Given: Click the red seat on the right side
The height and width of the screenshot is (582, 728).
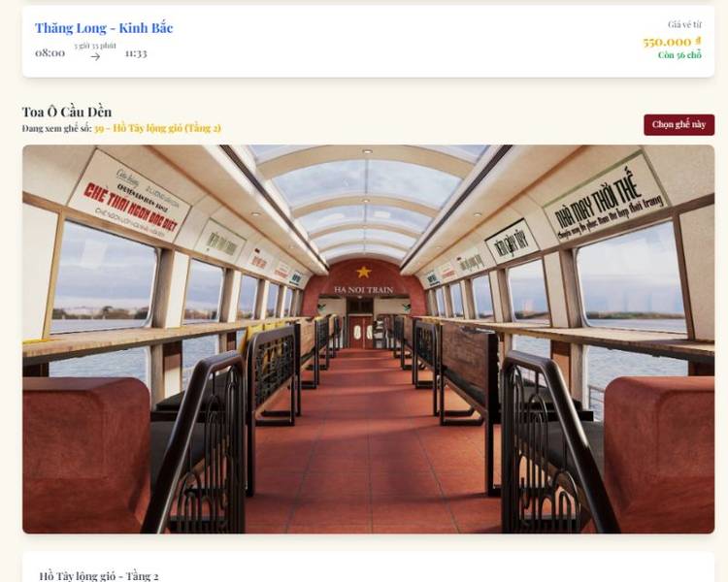Looking at the screenshot, I should pos(659,454).
